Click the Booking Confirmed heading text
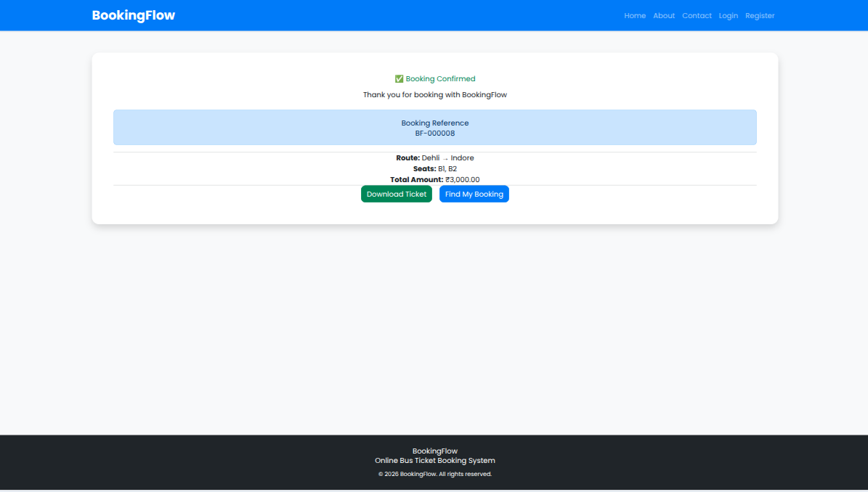The image size is (868, 492). pyautogui.click(x=441, y=79)
